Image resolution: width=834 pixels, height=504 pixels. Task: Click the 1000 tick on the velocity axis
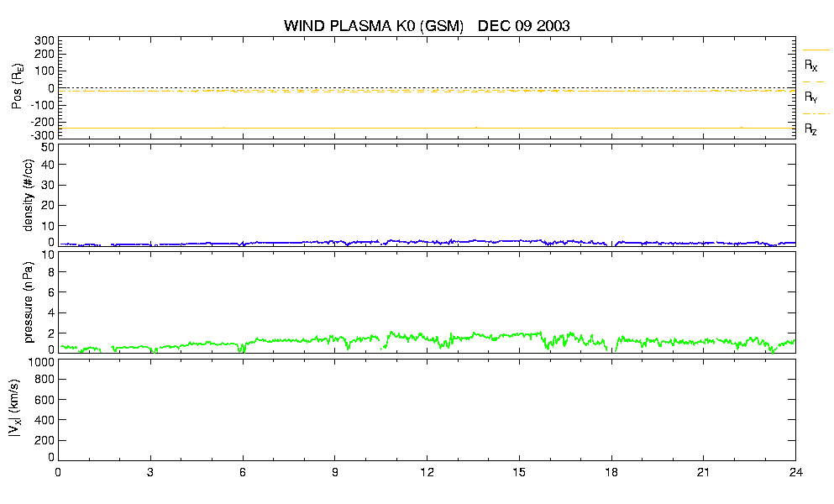41,363
